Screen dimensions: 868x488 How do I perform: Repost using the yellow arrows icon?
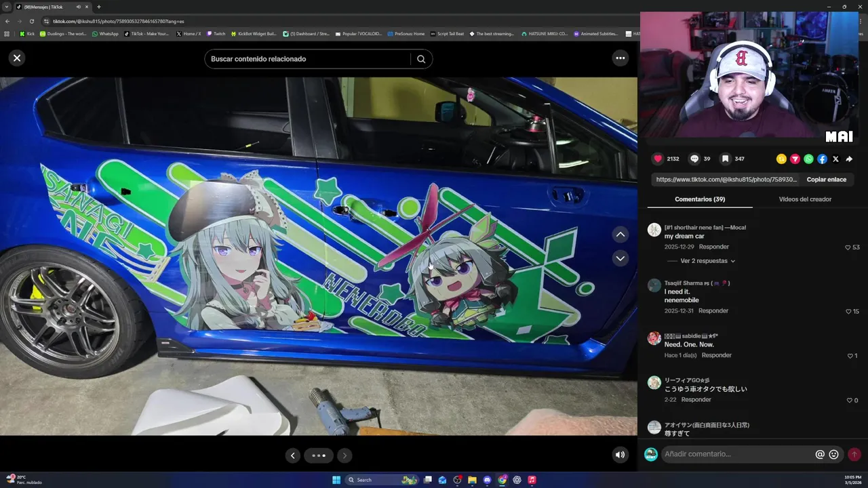point(781,159)
